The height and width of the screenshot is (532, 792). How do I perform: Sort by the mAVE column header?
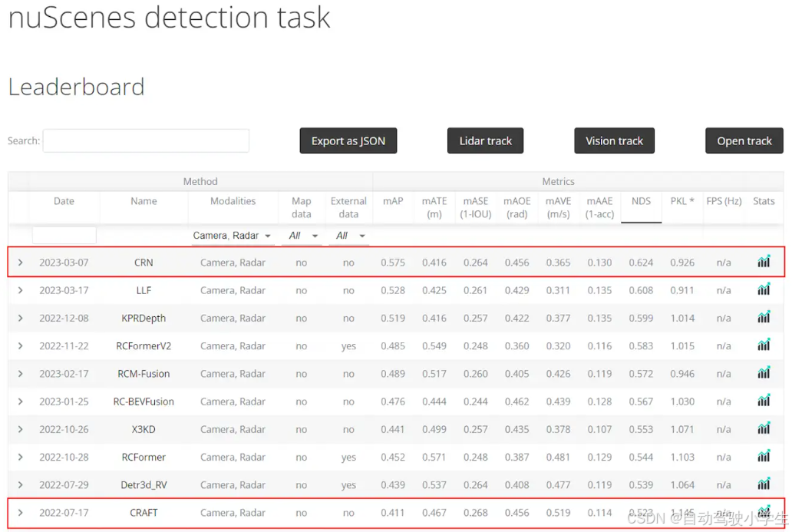tap(558, 207)
